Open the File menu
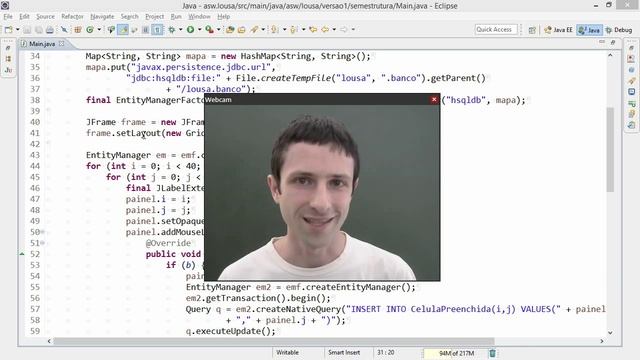Screen dimensions: 640x360 [x=8, y=17]
